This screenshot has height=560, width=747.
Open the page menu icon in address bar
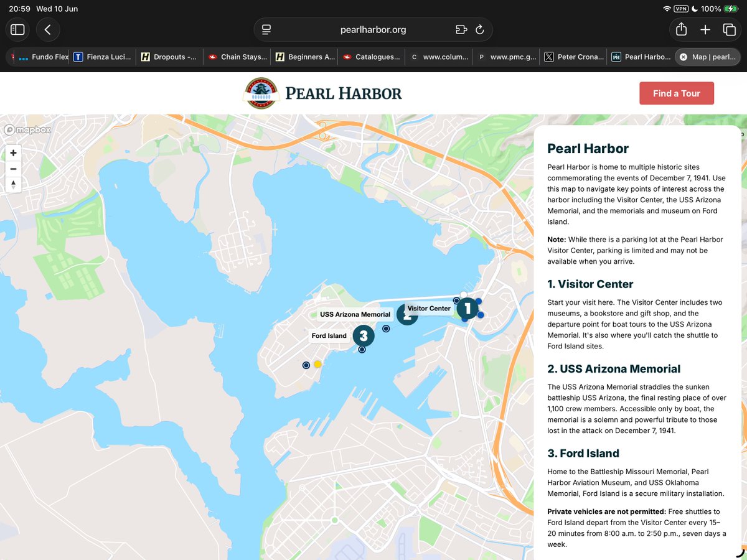[x=267, y=29]
